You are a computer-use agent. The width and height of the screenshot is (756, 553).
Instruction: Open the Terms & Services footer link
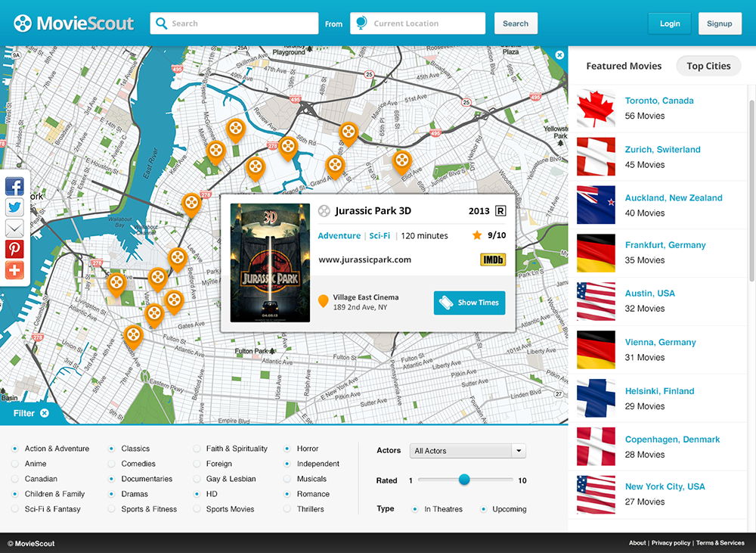pyautogui.click(x=720, y=543)
